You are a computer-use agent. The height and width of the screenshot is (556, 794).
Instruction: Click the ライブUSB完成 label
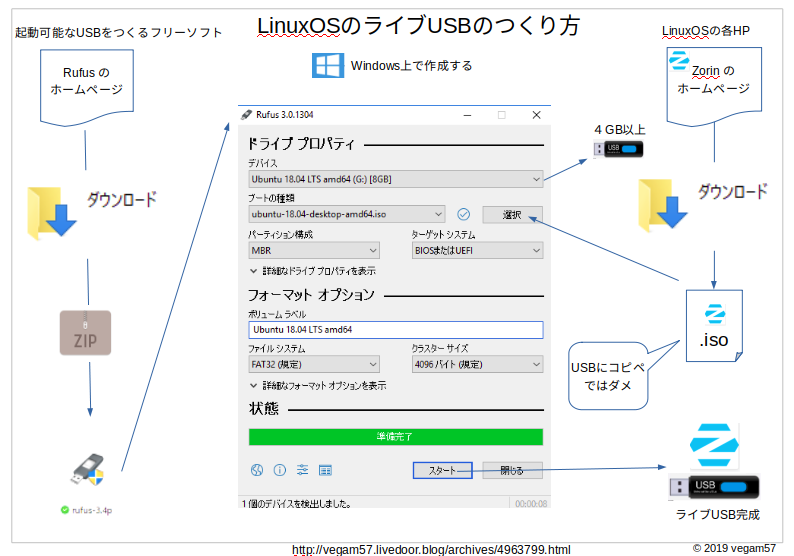click(718, 514)
